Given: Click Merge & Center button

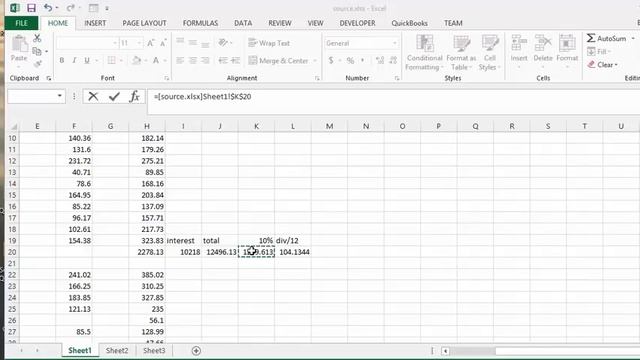Looking at the screenshot, I should pos(278,60).
